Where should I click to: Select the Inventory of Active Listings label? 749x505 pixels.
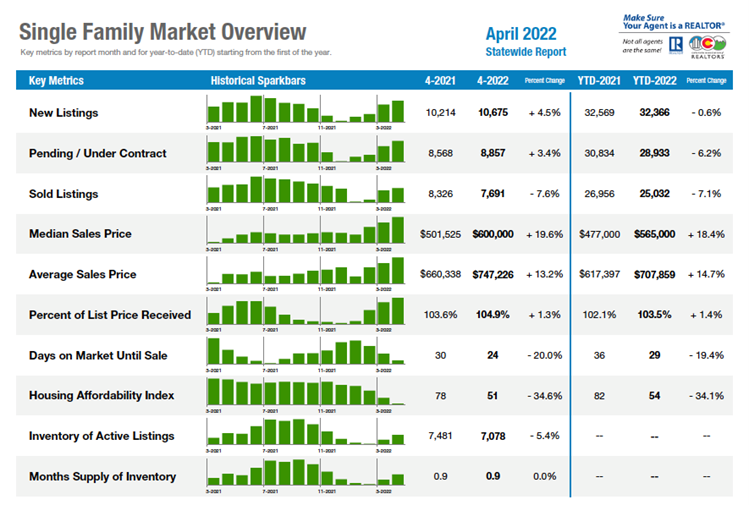click(x=102, y=435)
